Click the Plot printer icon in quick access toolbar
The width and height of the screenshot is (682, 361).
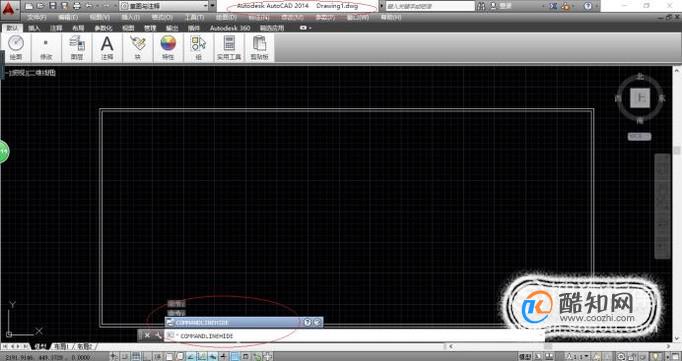(x=77, y=6)
